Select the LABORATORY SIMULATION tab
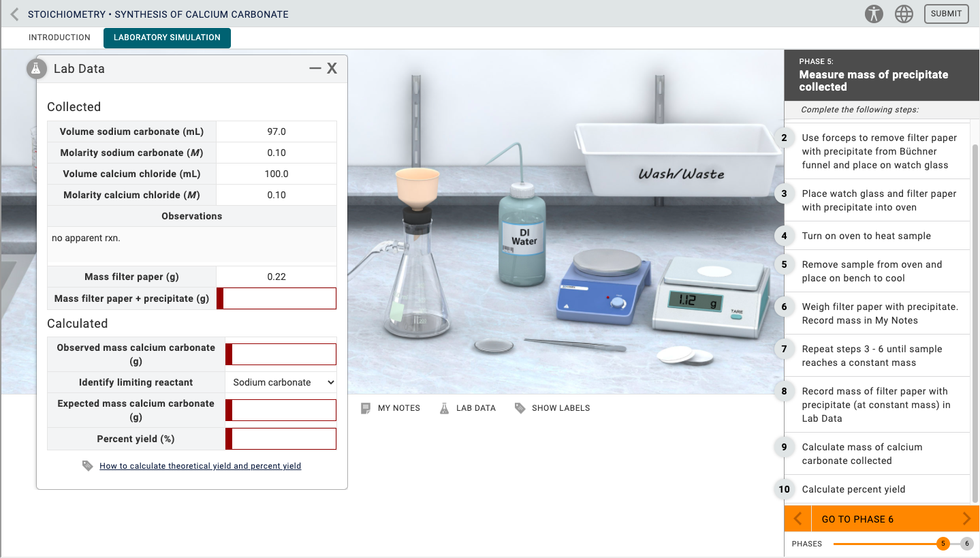Image resolution: width=980 pixels, height=558 pixels. [167, 37]
